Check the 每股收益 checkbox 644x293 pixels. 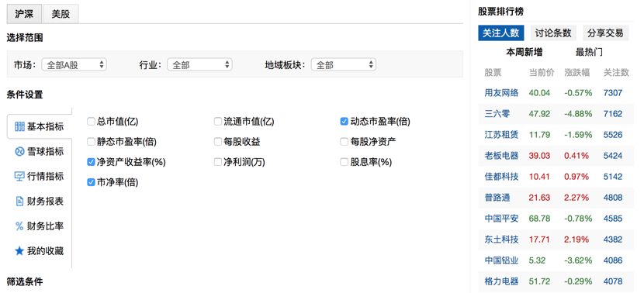coord(218,142)
